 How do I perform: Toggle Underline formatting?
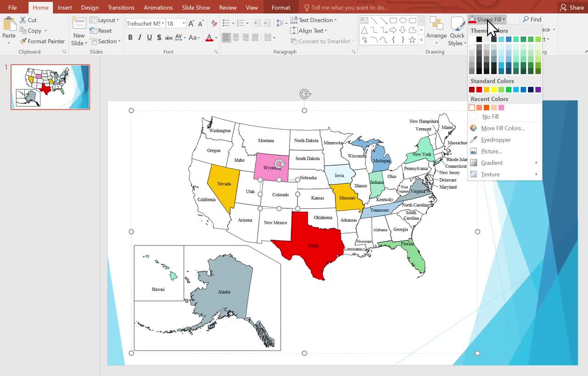pos(149,37)
